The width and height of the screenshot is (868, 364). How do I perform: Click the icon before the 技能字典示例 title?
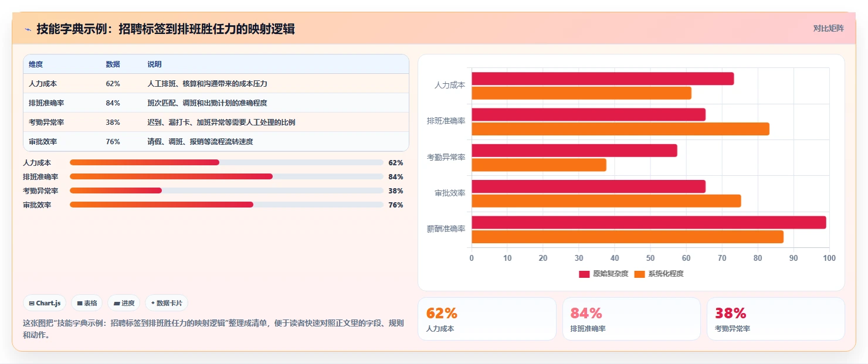pos(28,29)
